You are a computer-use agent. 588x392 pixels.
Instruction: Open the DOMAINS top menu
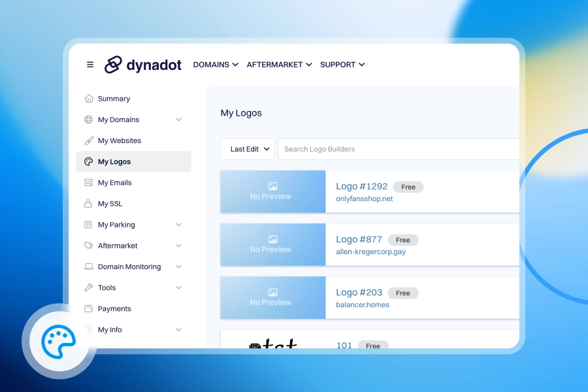click(216, 65)
